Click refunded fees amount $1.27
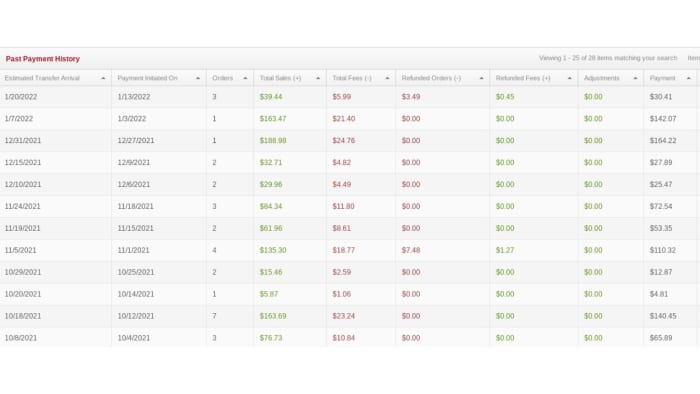The width and height of the screenshot is (700, 394). tap(505, 250)
